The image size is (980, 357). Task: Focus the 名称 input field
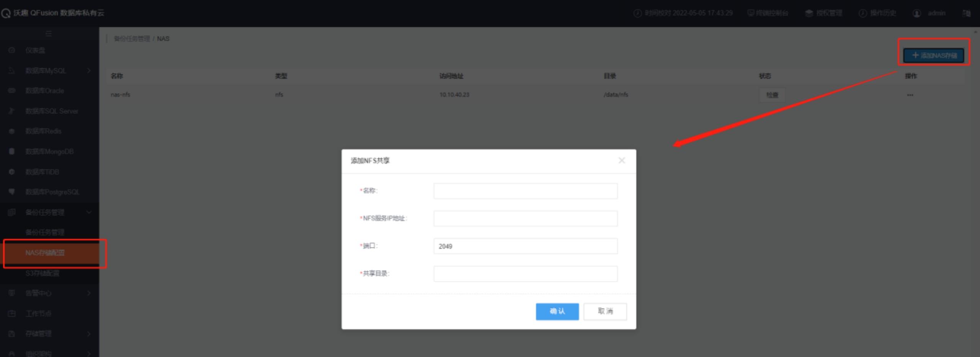[525, 191]
